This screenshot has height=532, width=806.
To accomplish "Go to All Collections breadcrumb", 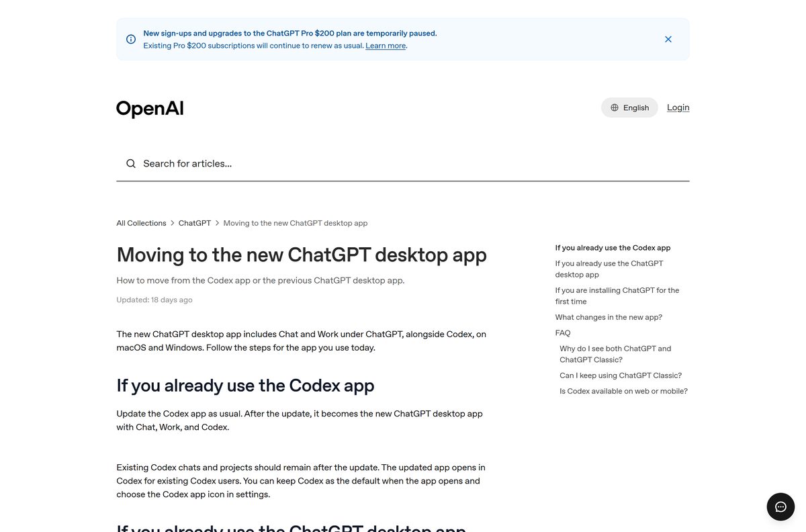I will point(141,223).
